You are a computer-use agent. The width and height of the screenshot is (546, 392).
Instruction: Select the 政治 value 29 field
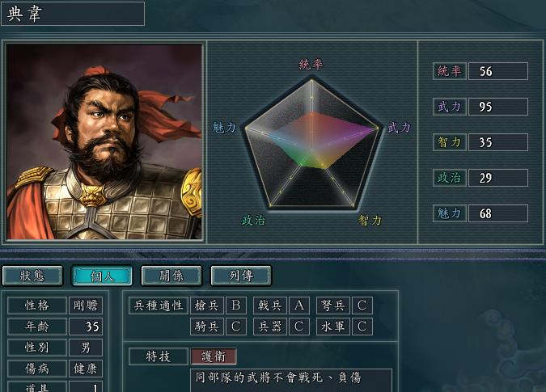(x=498, y=178)
